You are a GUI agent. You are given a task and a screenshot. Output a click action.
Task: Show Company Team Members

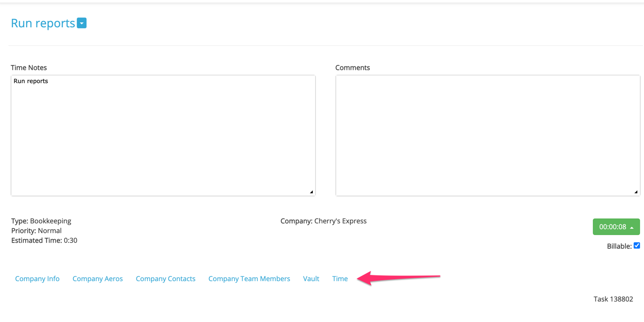pyautogui.click(x=249, y=279)
